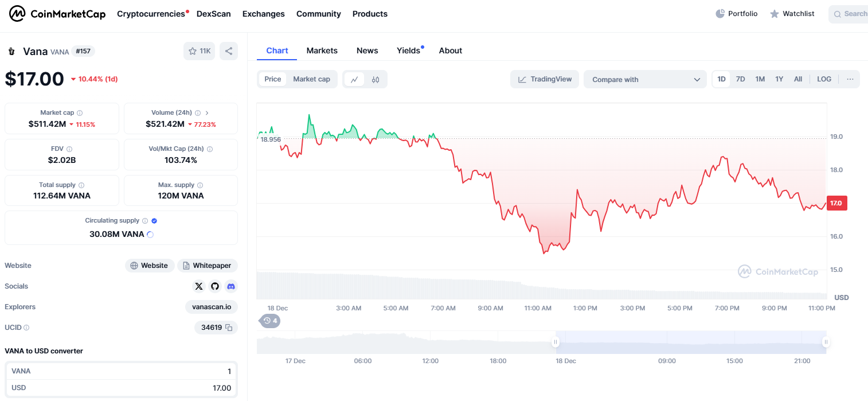868x401 pixels.
Task: Select Market cap chart mode
Action: pos(311,79)
